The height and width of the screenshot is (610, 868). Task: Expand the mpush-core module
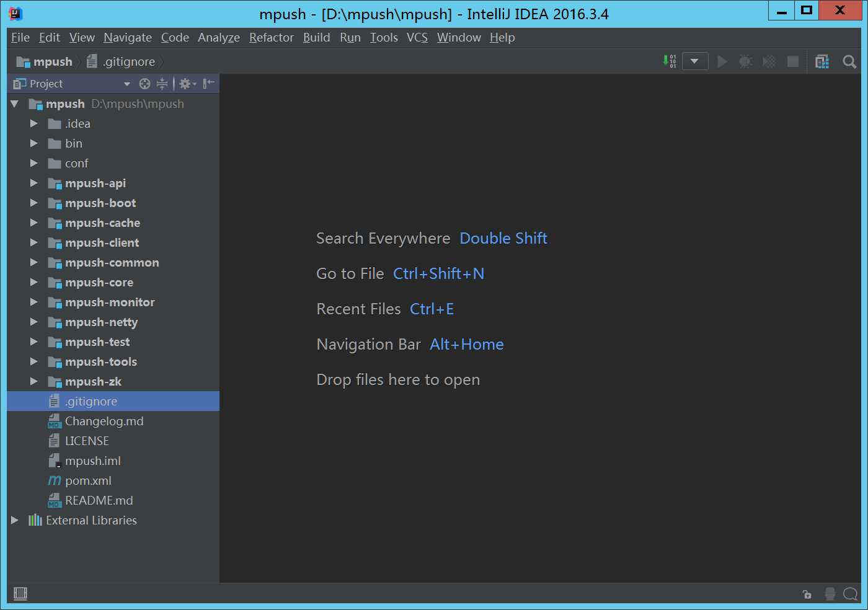[33, 282]
